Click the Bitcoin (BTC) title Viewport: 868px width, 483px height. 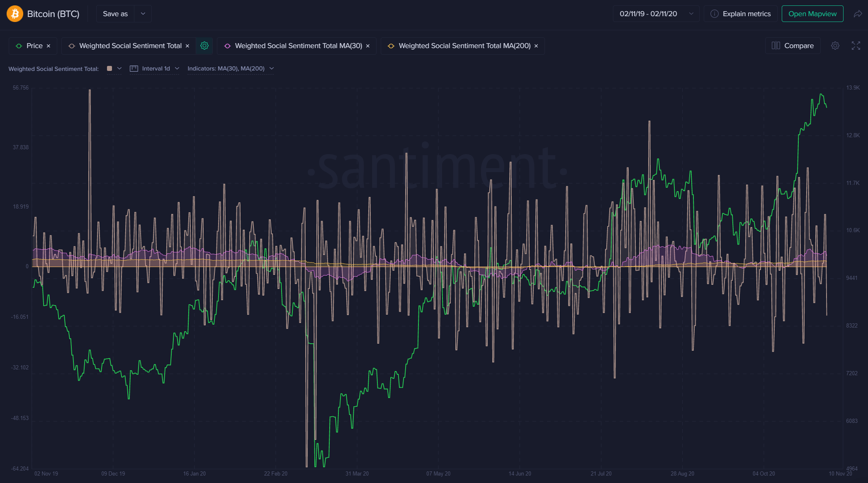(53, 14)
